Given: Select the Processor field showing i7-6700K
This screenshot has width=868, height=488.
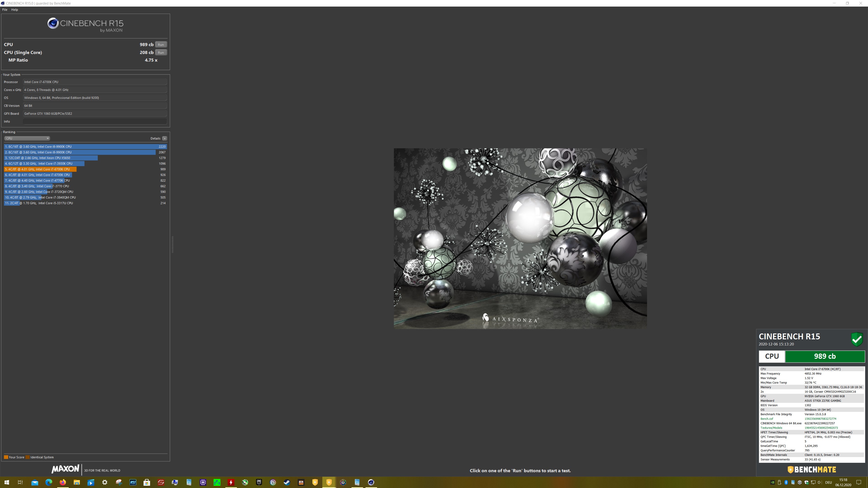Looking at the screenshot, I should click(95, 82).
